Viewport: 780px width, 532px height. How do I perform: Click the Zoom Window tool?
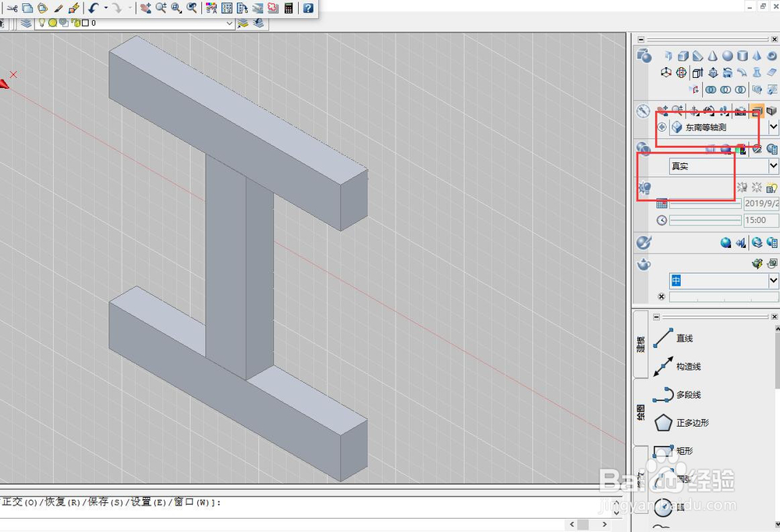point(176,8)
